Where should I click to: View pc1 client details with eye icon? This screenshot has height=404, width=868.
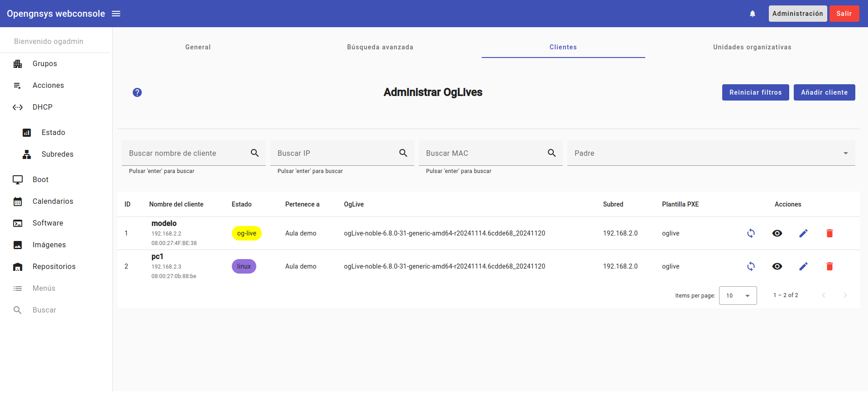point(777,266)
